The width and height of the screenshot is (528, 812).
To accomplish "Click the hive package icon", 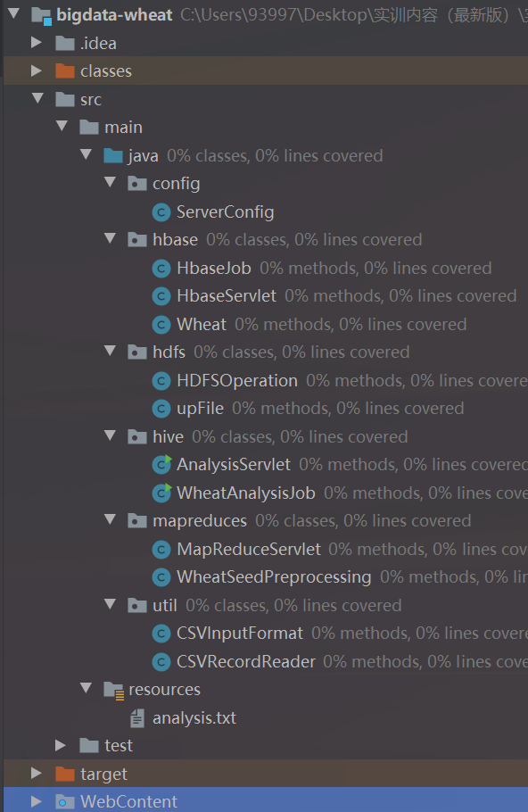I will point(137,436).
